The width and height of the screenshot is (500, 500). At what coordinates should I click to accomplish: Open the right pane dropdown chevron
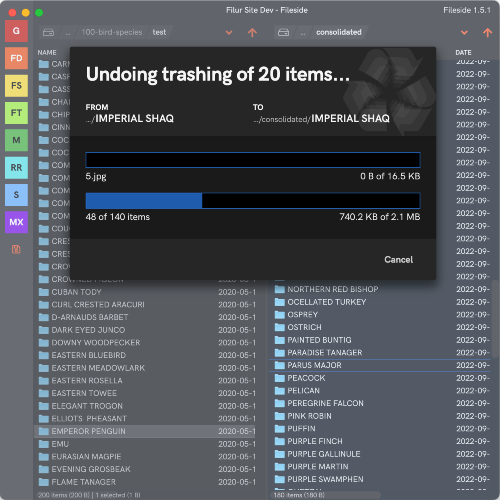[x=464, y=32]
